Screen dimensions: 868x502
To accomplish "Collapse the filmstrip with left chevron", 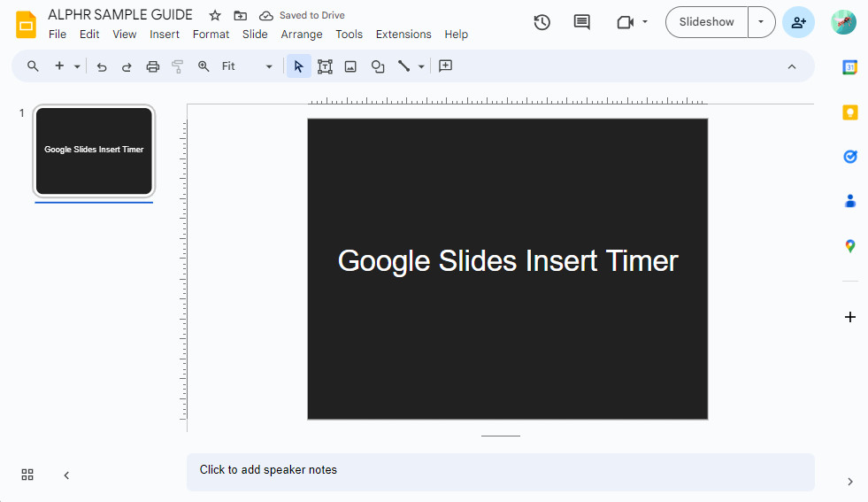I will pos(66,475).
